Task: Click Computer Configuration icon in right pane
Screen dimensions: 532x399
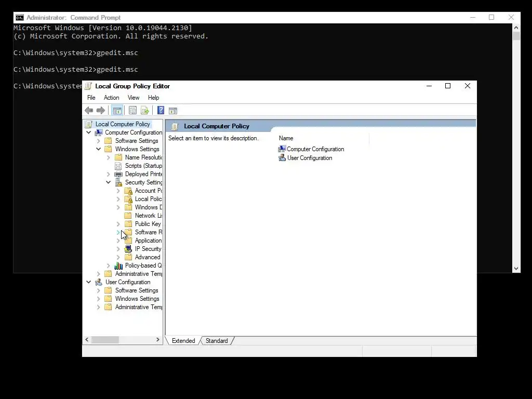Action: point(282,149)
